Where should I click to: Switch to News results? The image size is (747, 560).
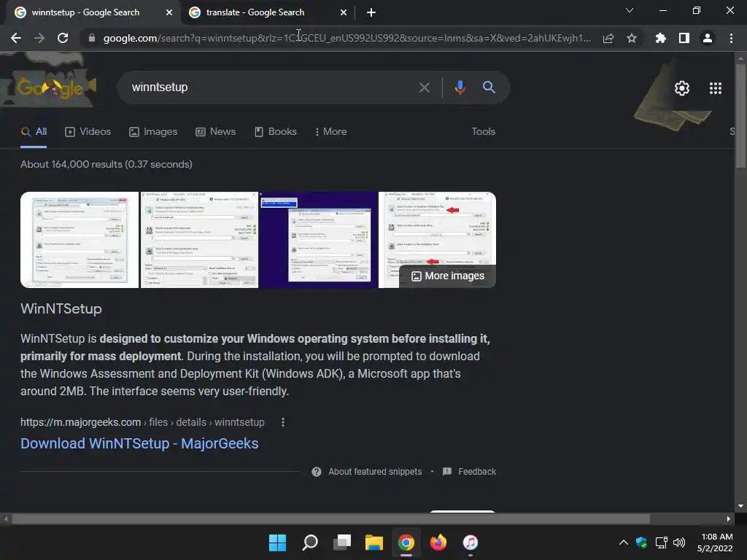coord(215,132)
